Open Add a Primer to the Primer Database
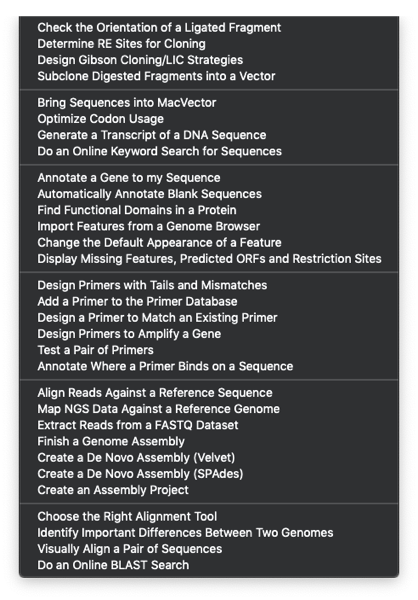418x600 pixels. click(x=209, y=301)
